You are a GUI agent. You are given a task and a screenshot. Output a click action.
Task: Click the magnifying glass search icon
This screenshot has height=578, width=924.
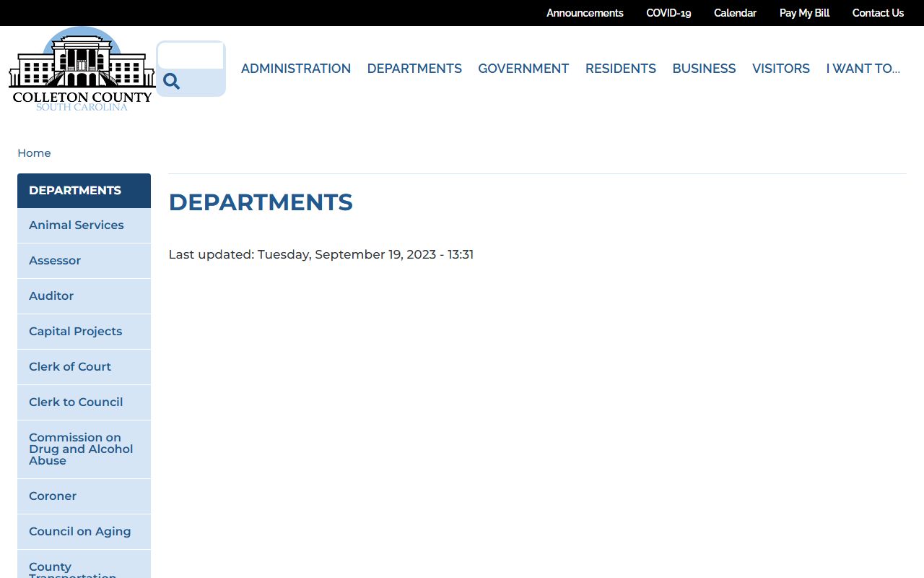click(x=171, y=81)
